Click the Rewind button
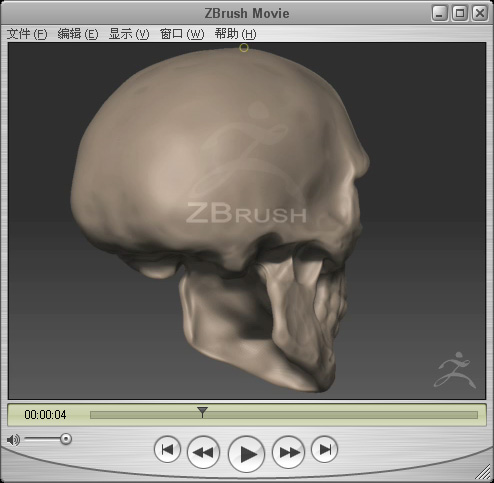 click(x=203, y=452)
